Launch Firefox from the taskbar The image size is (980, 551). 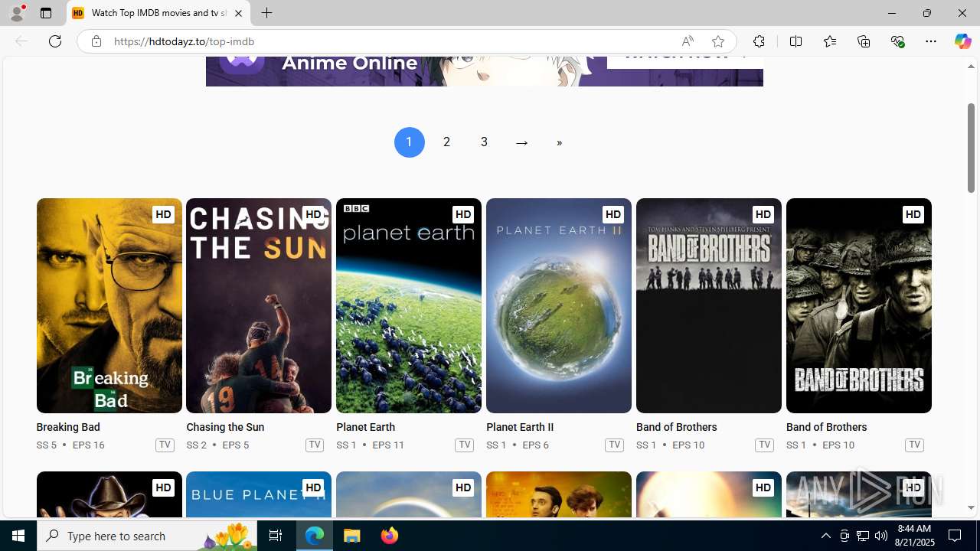click(389, 536)
